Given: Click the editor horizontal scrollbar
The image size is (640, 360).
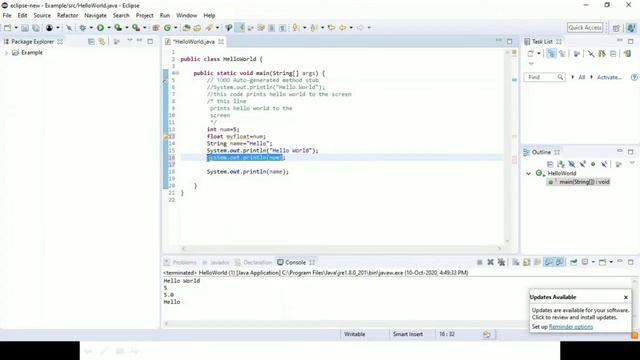Looking at the screenshot, I should [x=341, y=248].
